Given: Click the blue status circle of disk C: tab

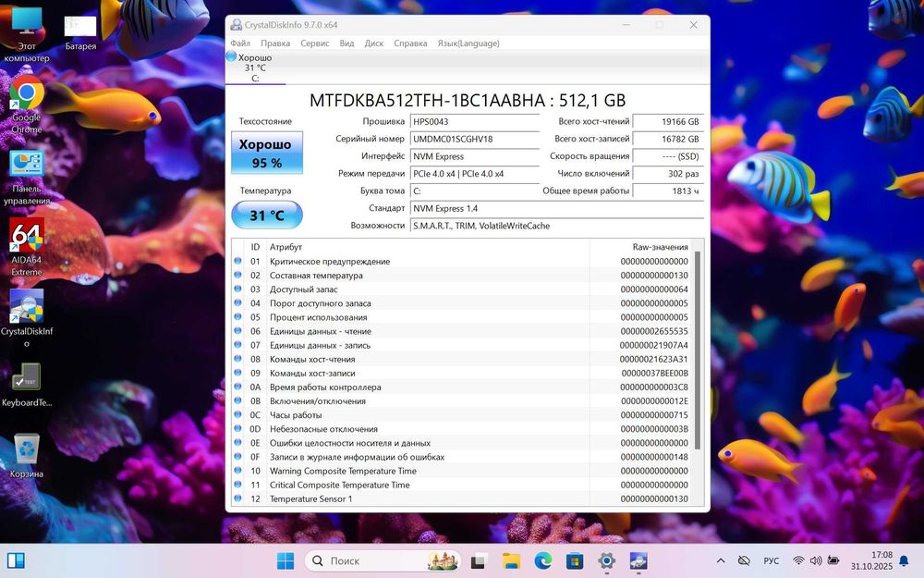Looking at the screenshot, I should 232,56.
